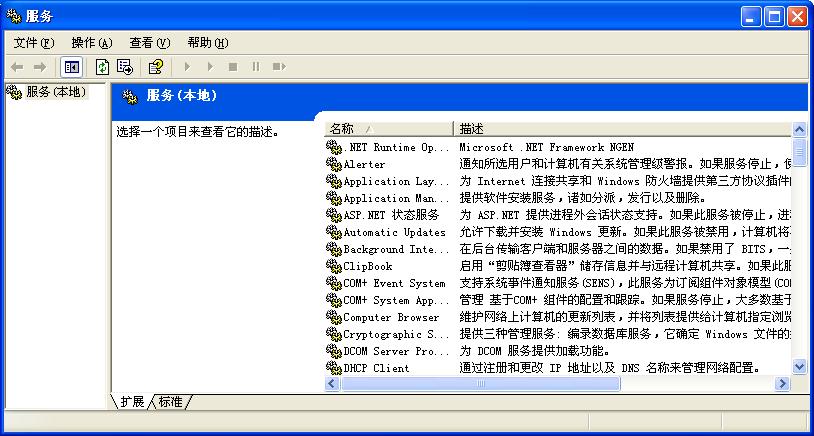Open the 查看(V) menu
814x436 pixels.
point(150,43)
